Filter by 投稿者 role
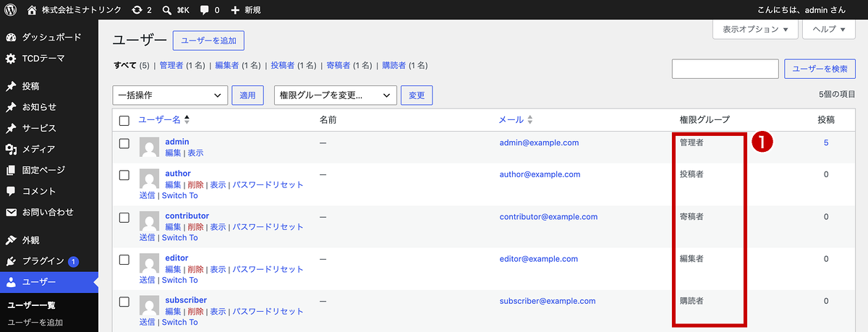The height and width of the screenshot is (332, 868). pyautogui.click(x=283, y=65)
